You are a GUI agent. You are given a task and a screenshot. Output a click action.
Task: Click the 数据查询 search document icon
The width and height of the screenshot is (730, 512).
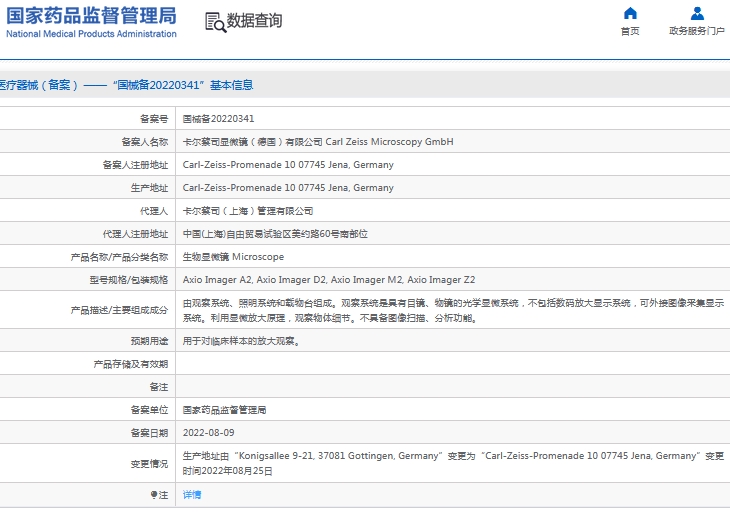216,22
